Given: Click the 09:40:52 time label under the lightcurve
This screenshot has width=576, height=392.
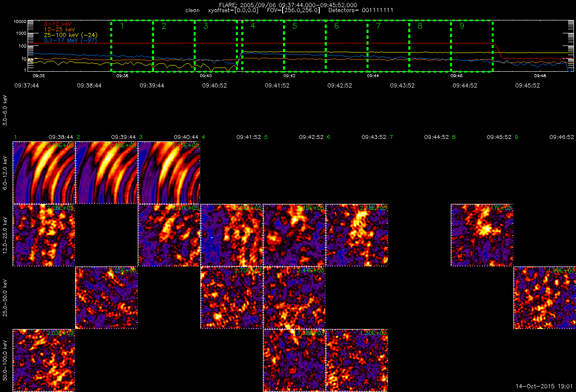Looking at the screenshot, I should 215,85.
